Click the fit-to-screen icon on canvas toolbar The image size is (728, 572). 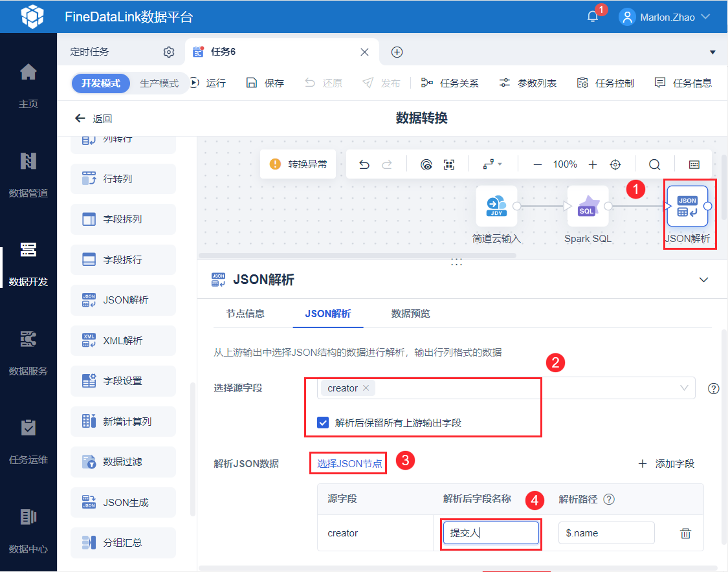click(449, 164)
